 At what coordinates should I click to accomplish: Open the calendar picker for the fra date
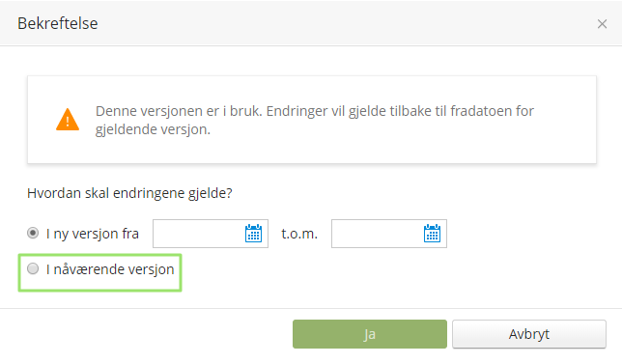coord(253,233)
